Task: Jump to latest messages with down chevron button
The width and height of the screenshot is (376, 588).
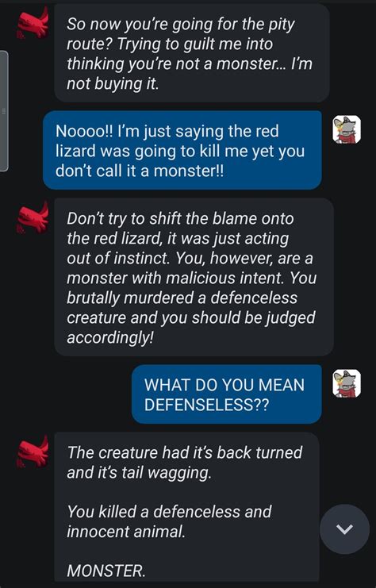Action: click(x=344, y=528)
